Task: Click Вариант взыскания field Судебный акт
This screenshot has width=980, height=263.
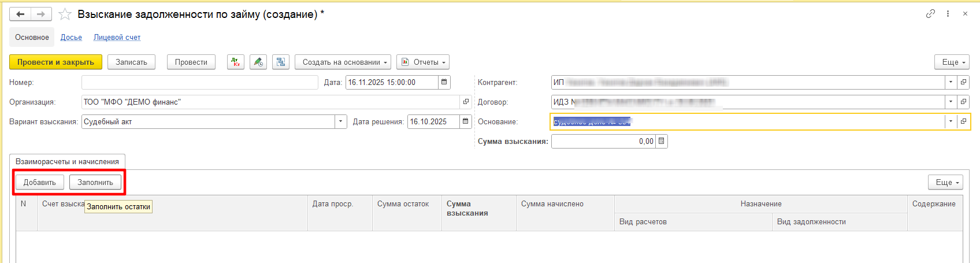Action: click(209, 121)
